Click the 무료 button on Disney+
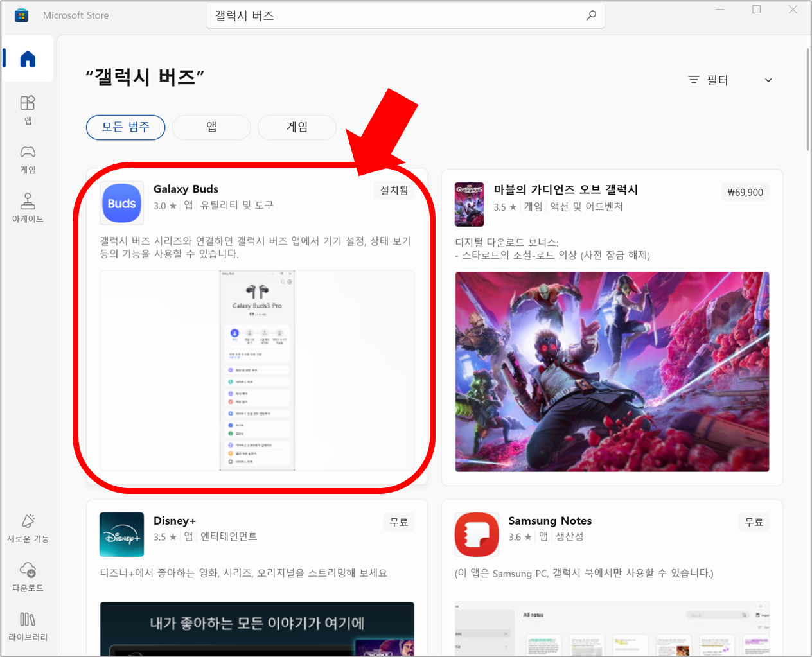Viewport: 812px width, 657px height. [x=399, y=522]
